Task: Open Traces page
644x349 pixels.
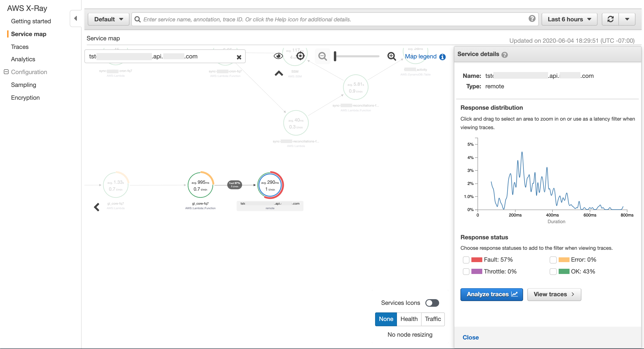Action: point(20,47)
